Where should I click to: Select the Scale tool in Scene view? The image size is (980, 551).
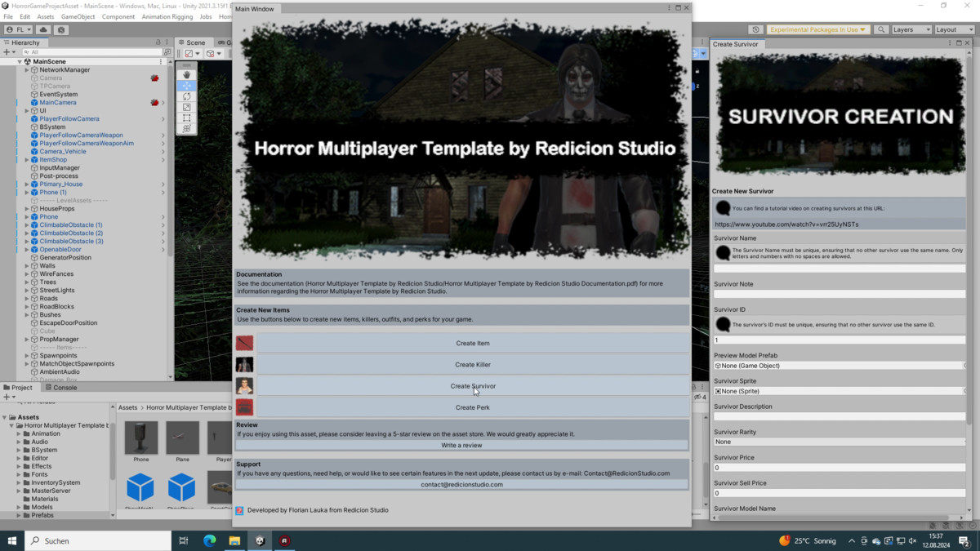pos(187,107)
